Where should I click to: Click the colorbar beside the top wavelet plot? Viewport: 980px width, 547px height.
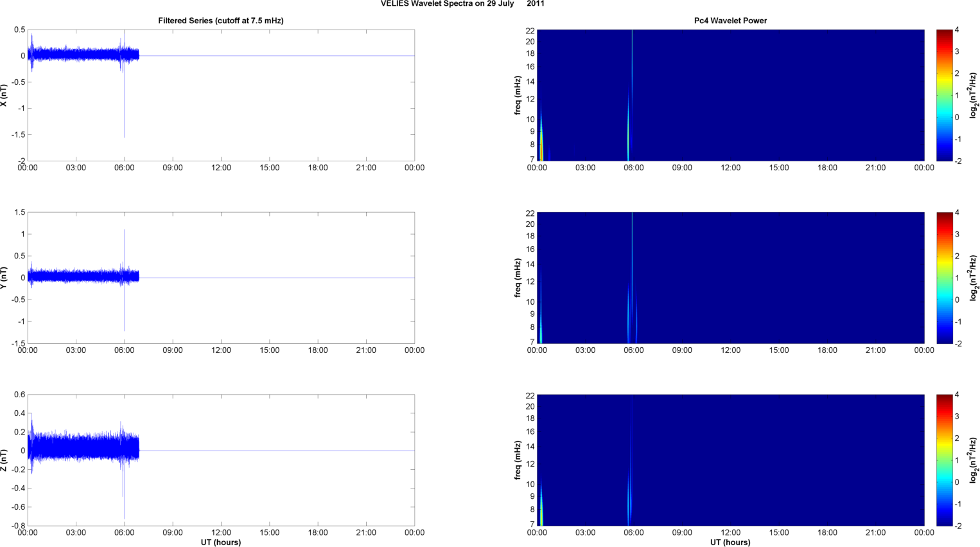point(944,95)
